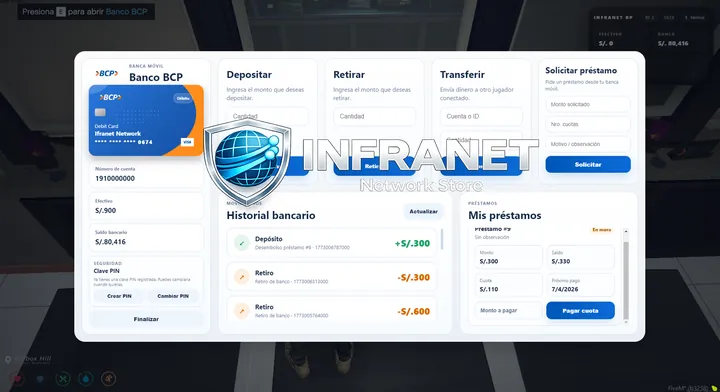Screen dimensions: 720x392
Task: Focus the Monto a pagar field
Action: click(508, 311)
